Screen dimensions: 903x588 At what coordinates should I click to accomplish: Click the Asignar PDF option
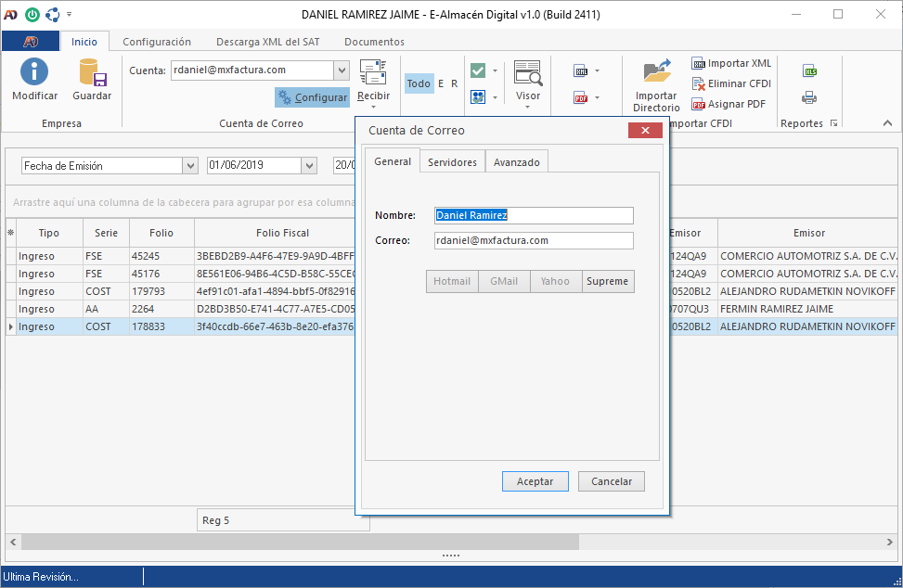[729, 104]
